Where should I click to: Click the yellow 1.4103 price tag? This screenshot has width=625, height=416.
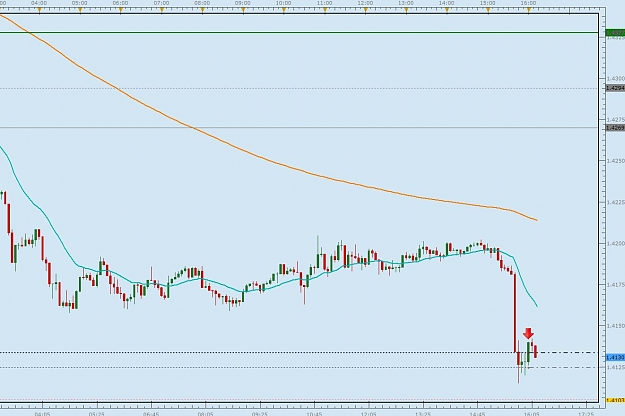pyautogui.click(x=615, y=400)
